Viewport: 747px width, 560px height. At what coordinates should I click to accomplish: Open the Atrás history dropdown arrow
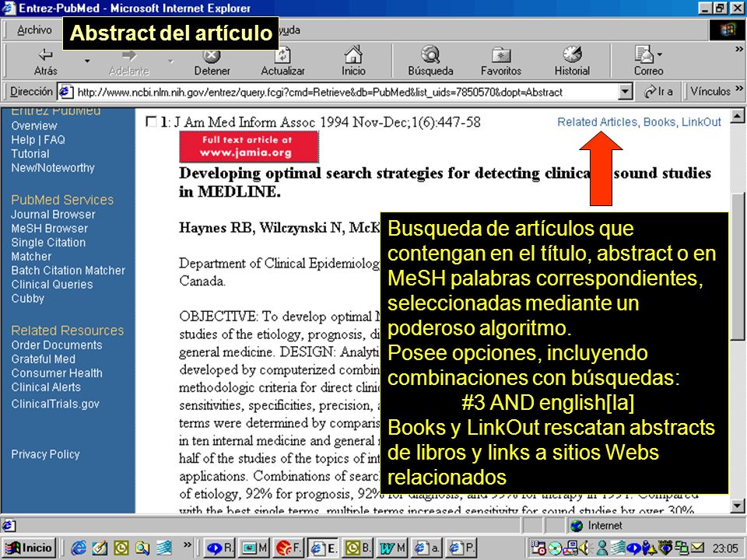(x=86, y=61)
